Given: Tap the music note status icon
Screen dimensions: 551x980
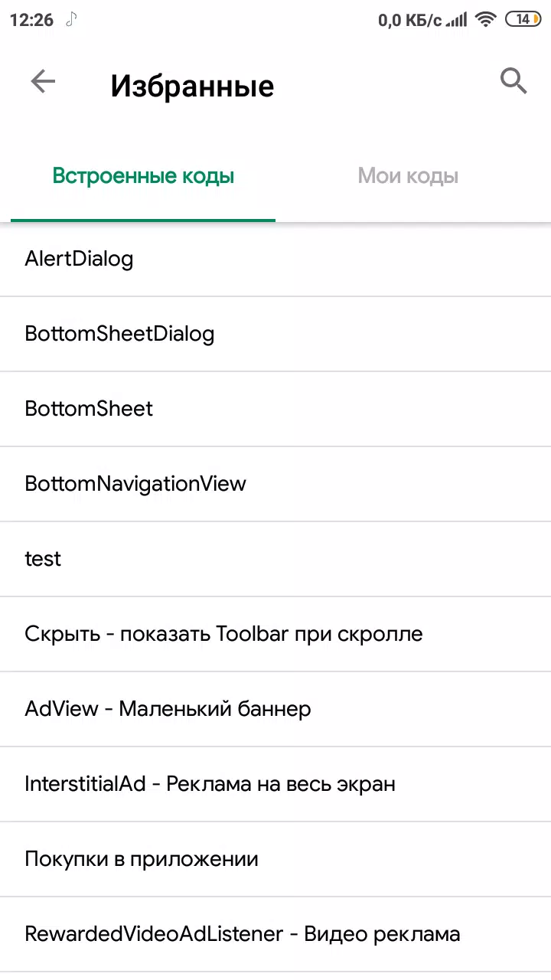Looking at the screenshot, I should coord(71,19).
